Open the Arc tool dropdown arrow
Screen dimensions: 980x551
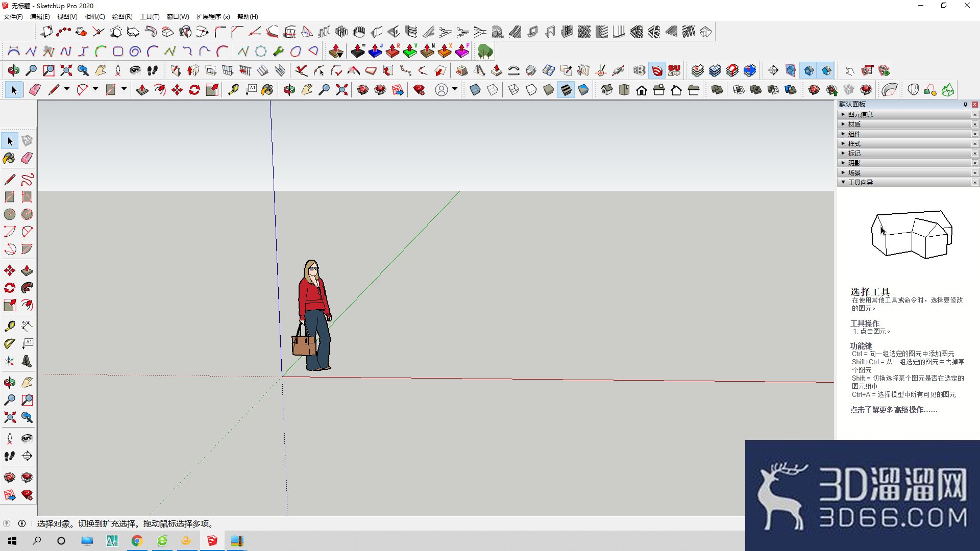[x=95, y=89]
